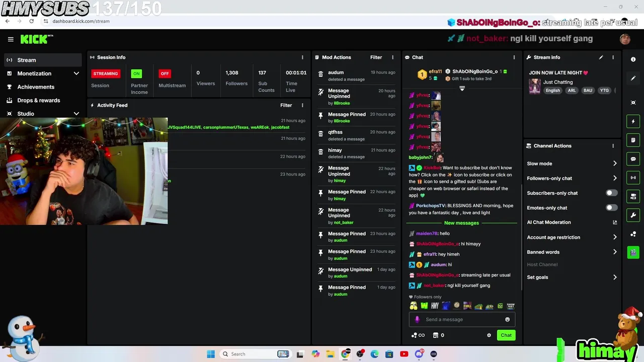Click the STREAMING session status badge
This screenshot has width=644, height=362.
click(105, 73)
